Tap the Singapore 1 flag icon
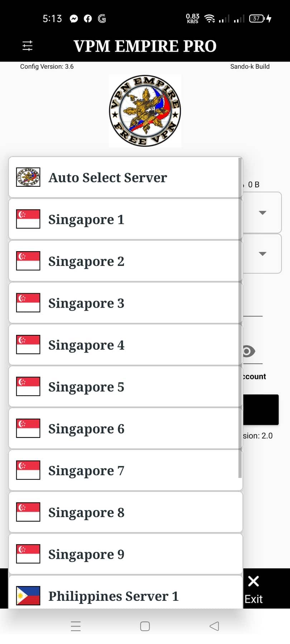 [x=28, y=219]
